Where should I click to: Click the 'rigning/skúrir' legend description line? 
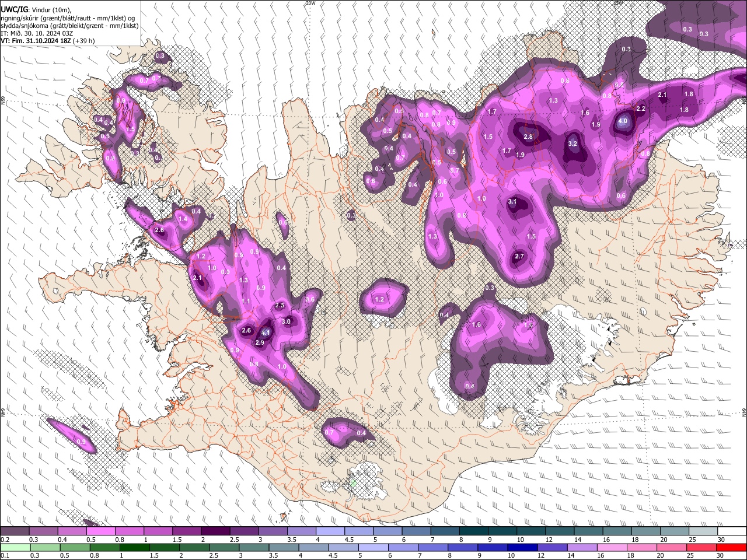point(68,18)
